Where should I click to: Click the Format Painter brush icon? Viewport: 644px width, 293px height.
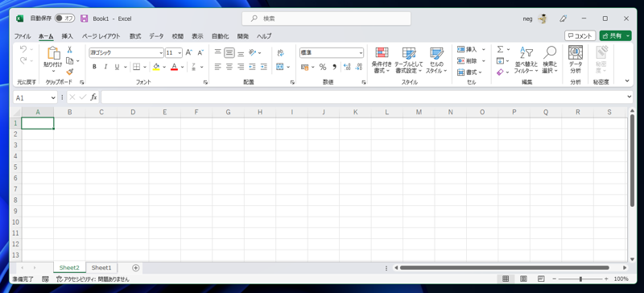coord(69,72)
